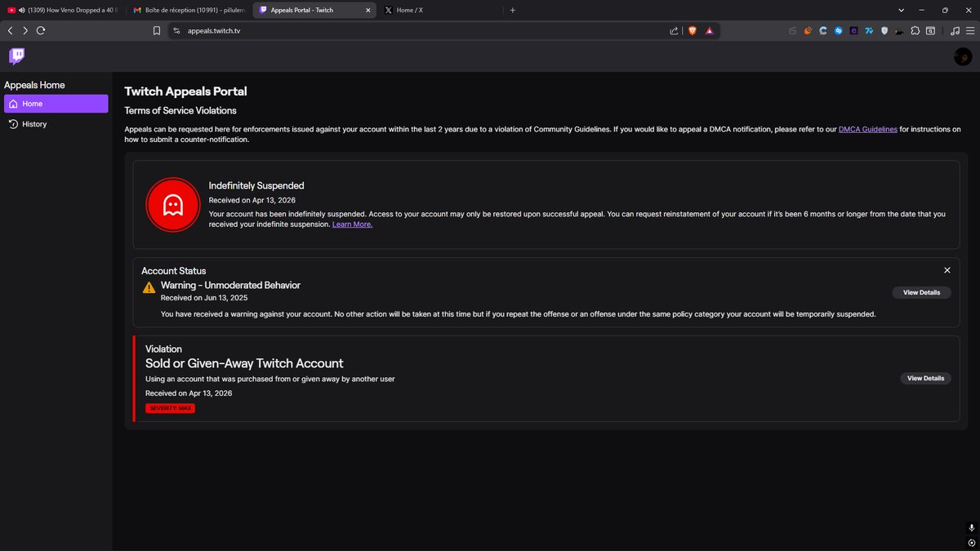Viewport: 980px width, 551px height.
Task: Click the red ghost suspension icon
Action: [172, 205]
